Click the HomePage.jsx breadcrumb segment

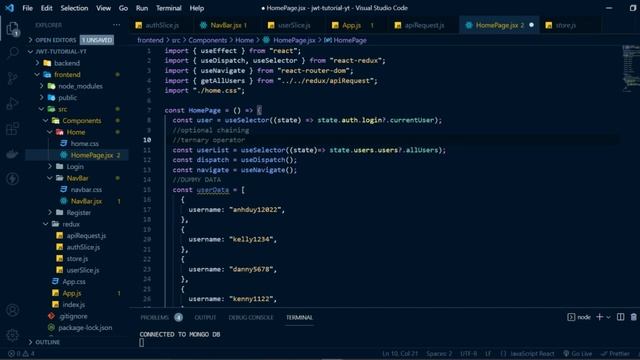[294, 40]
